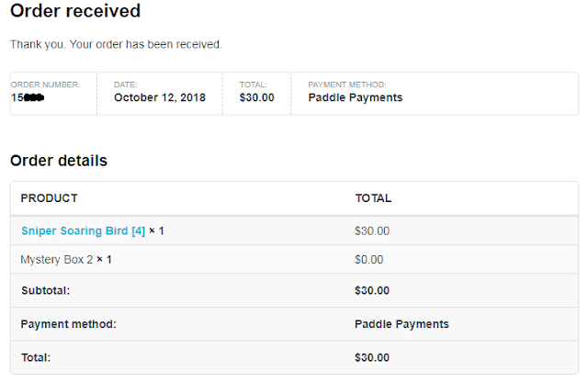Image resolution: width=588 pixels, height=382 pixels.
Task: Click the Order received page heading
Action: pyautogui.click(x=75, y=12)
